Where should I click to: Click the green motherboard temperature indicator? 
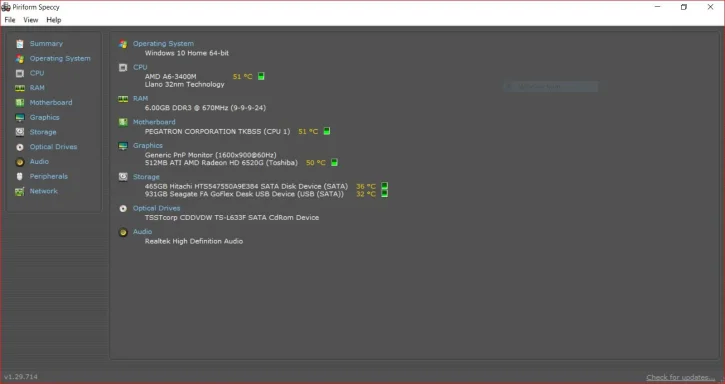(x=326, y=131)
